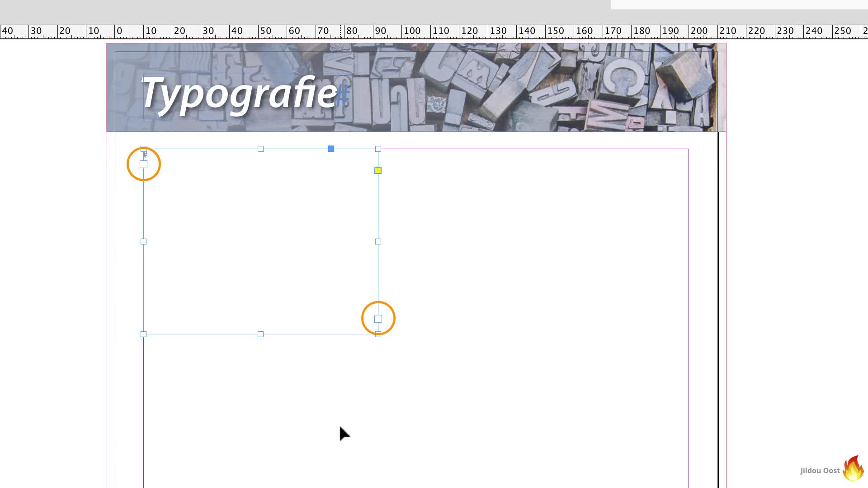Select the right-middle handle of text frame
Screen dimensions: 868x488
click(x=378, y=242)
